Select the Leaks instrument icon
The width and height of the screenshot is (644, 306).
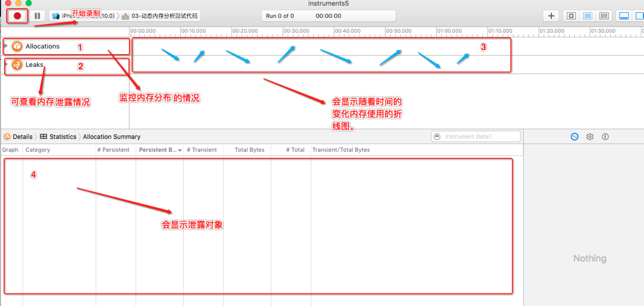[x=17, y=66]
